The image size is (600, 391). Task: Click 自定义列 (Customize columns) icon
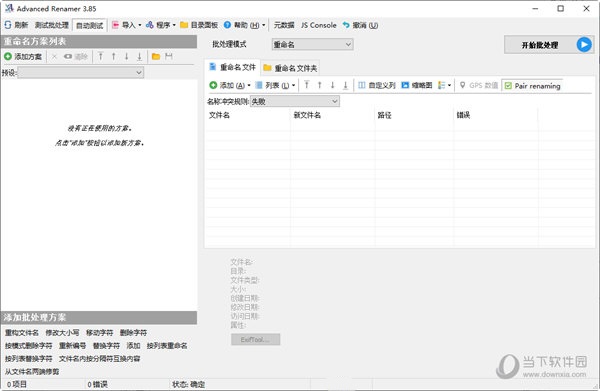pos(362,85)
